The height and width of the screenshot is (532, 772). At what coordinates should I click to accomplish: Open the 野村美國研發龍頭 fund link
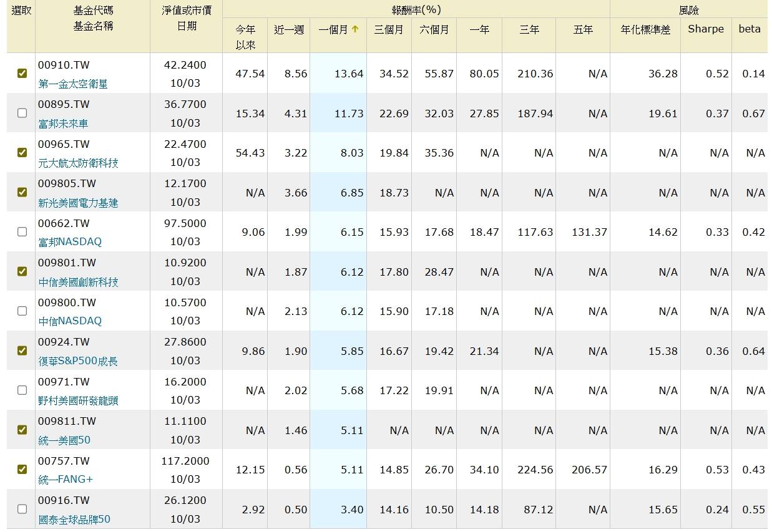click(78, 400)
